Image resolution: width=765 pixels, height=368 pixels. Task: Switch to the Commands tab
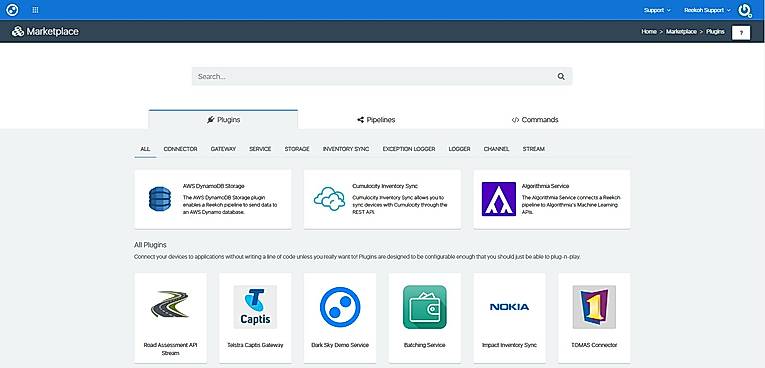pos(535,120)
